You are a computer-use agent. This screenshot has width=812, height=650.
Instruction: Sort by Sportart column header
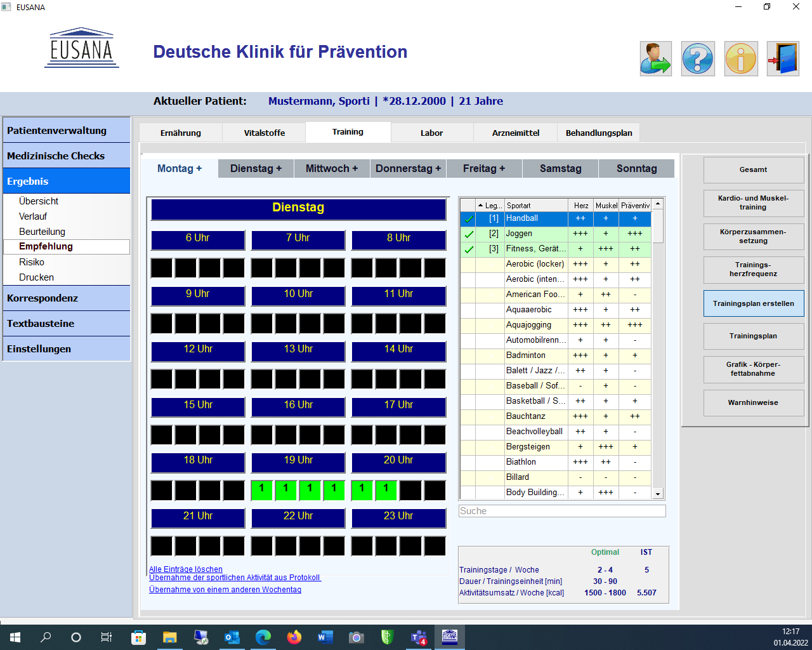click(536, 205)
